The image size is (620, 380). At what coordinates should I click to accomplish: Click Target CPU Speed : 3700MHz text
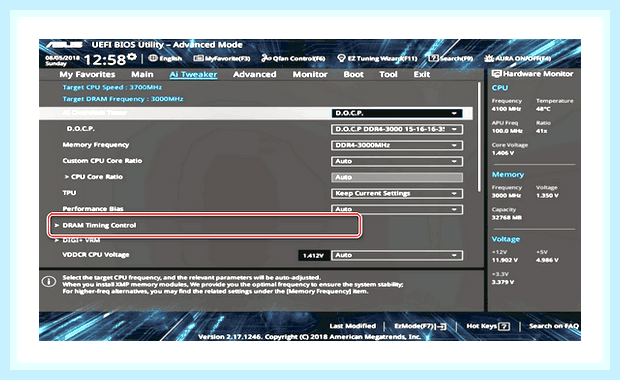click(x=112, y=87)
